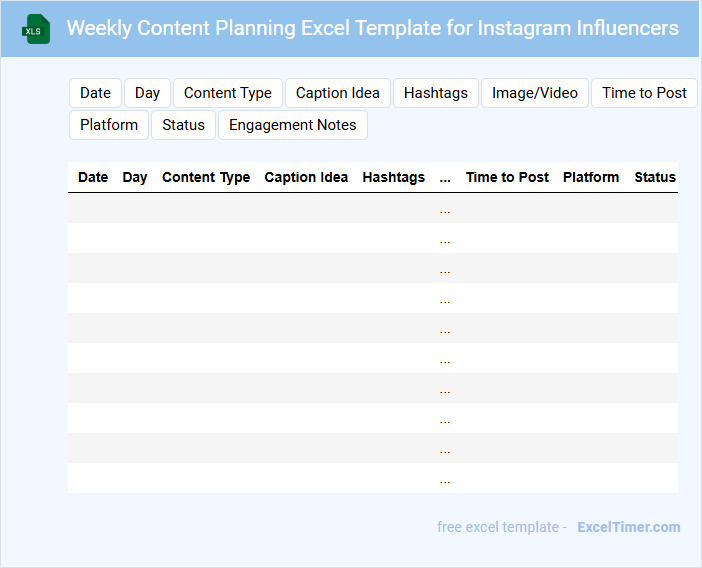Click the Date column header

pos(93,177)
